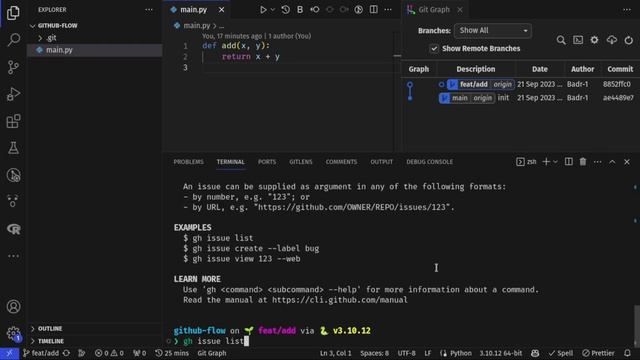Maximize the panel size chevron
Screen dimensions: 640x360
(612, 162)
